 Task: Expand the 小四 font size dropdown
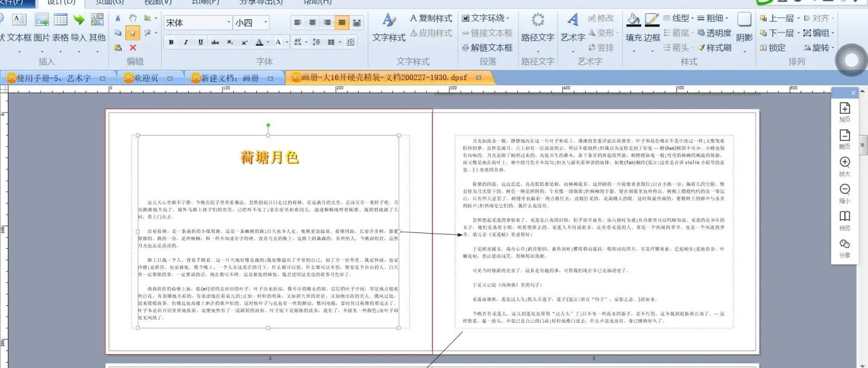[265, 23]
